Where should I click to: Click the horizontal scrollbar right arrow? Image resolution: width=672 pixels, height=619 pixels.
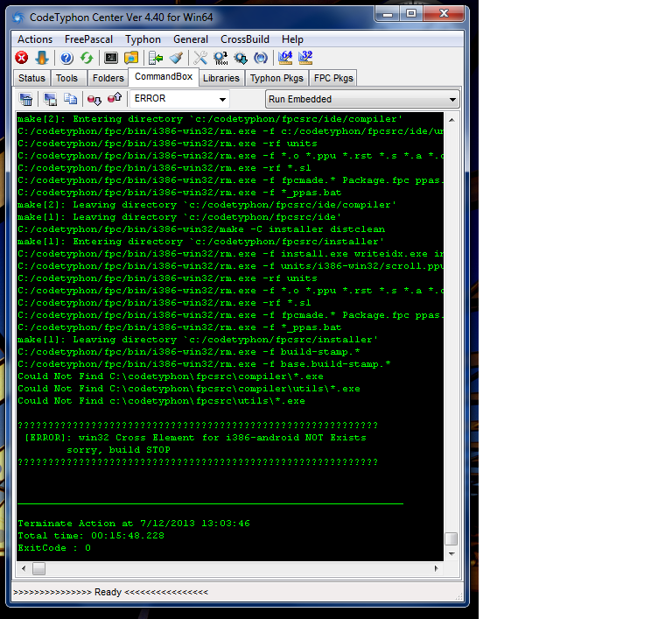[x=437, y=569]
